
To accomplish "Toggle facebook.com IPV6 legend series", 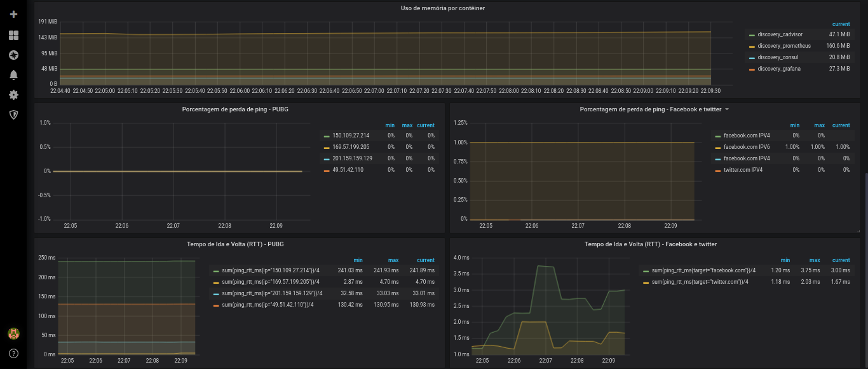I will pos(747,147).
